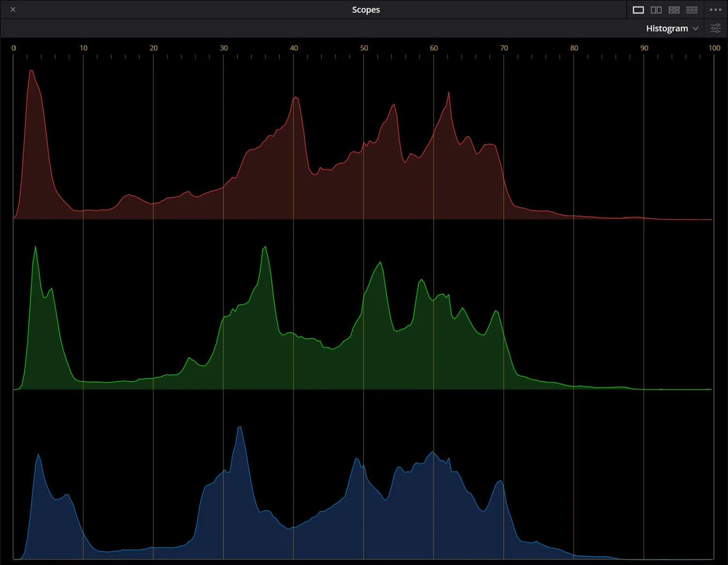Viewport: 728px width, 565px height.
Task: Click the X to close the Scopes window
Action: (x=13, y=9)
